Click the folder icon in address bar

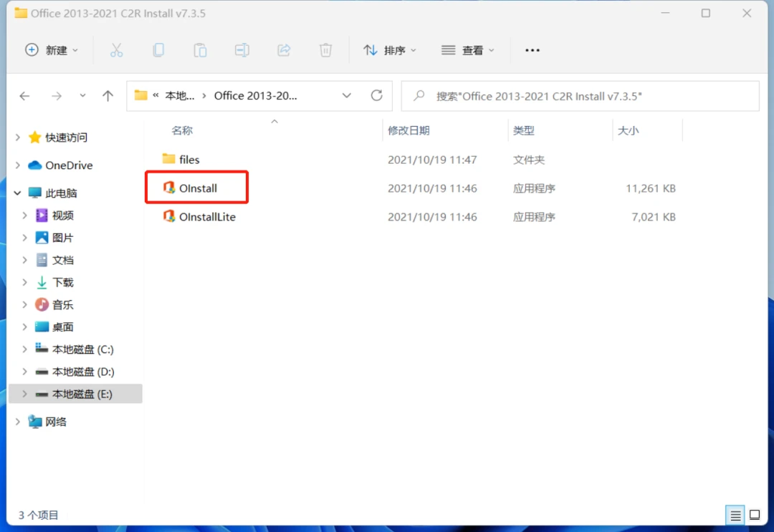pyautogui.click(x=141, y=95)
